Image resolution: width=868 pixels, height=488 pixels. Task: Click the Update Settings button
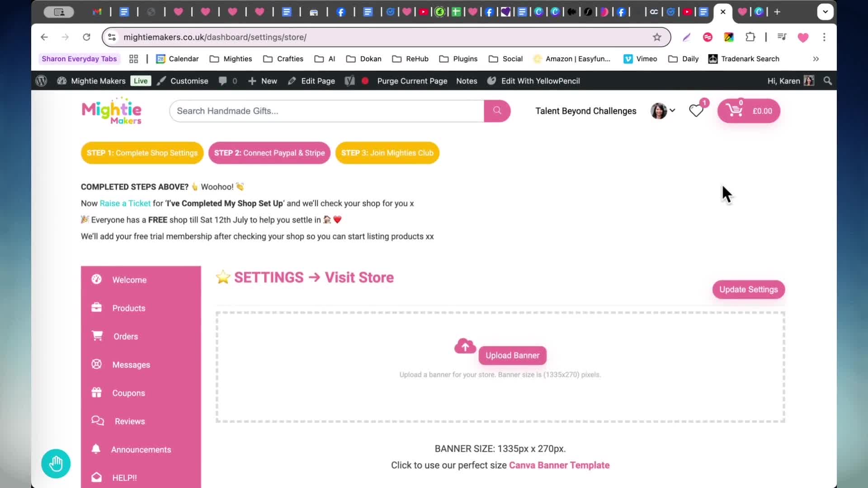[x=749, y=290]
